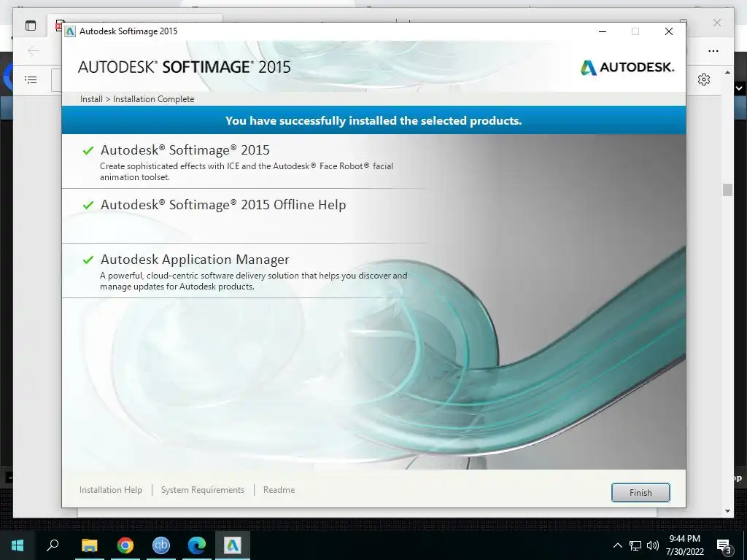Open the notification center with 3 notifications
Viewport: 747px width, 560px height.
click(x=724, y=546)
